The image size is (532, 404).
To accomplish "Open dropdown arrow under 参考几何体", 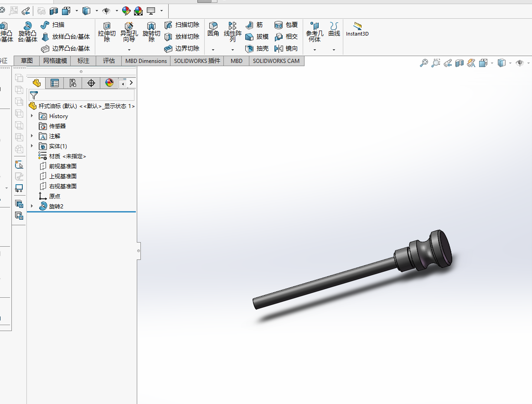I will [315, 50].
